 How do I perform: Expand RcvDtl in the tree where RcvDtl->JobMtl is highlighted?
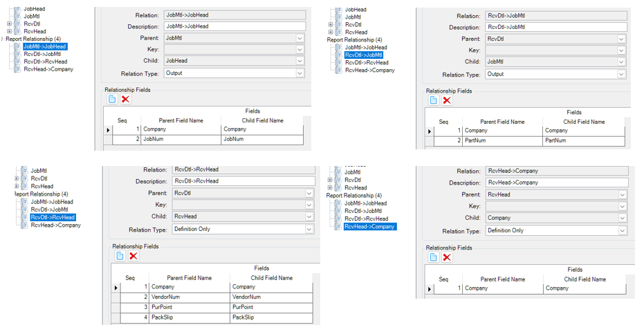pyautogui.click(x=331, y=25)
